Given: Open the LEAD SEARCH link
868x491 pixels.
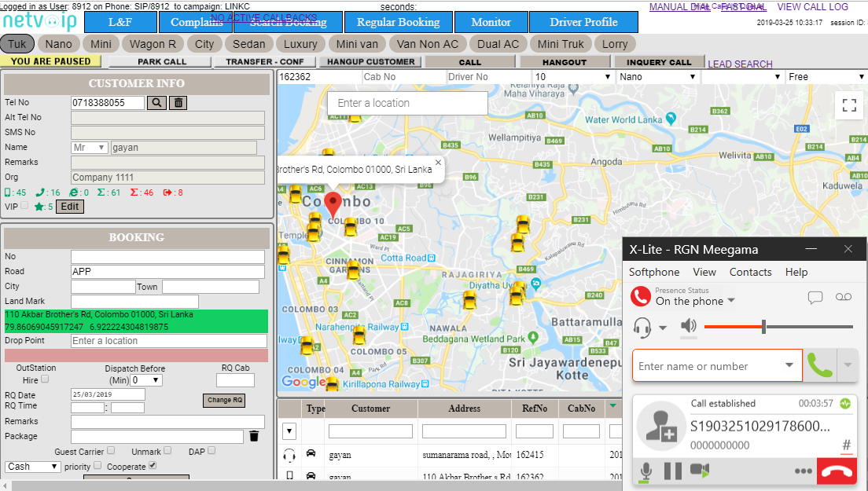Looking at the screenshot, I should [740, 64].
